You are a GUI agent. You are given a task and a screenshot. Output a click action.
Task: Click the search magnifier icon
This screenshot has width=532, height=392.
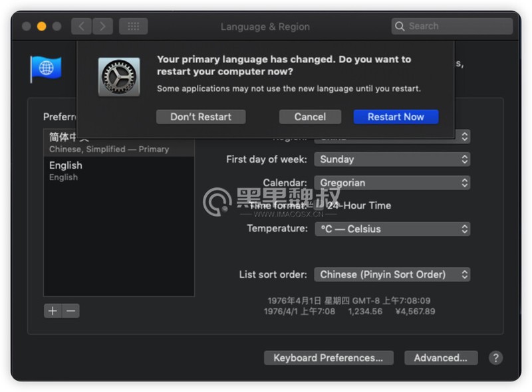pos(400,26)
